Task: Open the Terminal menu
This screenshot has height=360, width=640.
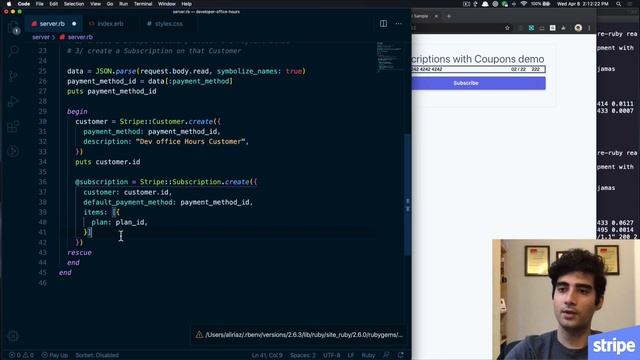Action: tap(143, 4)
